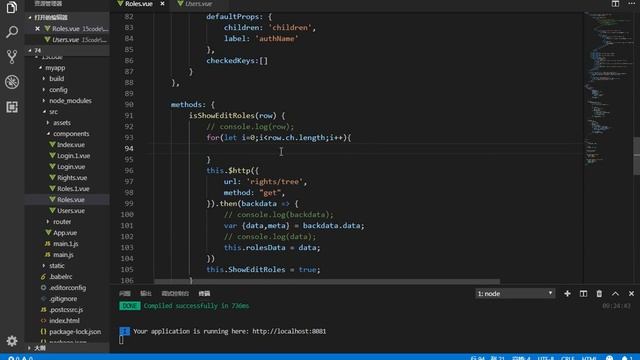This screenshot has width=640, height=360.
Task: Open the http://localhost:8081 link in terminal
Action: 289,331
